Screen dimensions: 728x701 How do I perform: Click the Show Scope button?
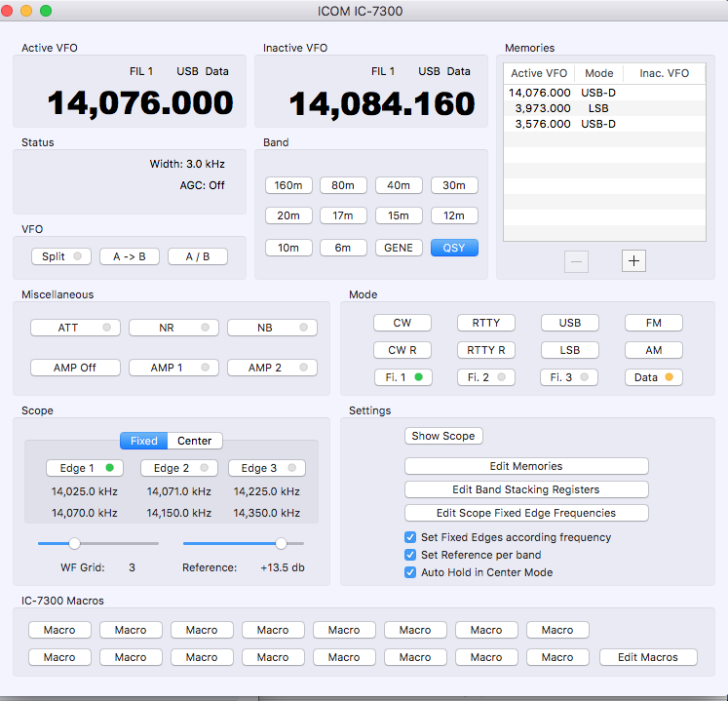pos(443,436)
